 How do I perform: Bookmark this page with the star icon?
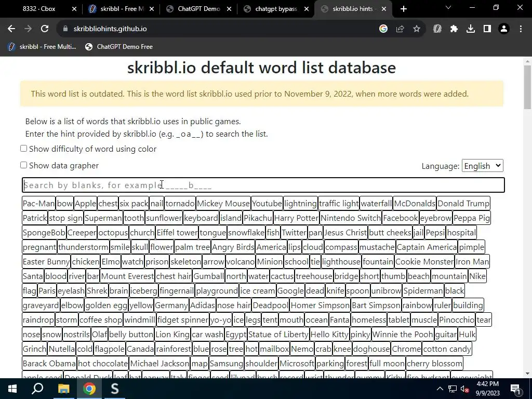point(417,29)
